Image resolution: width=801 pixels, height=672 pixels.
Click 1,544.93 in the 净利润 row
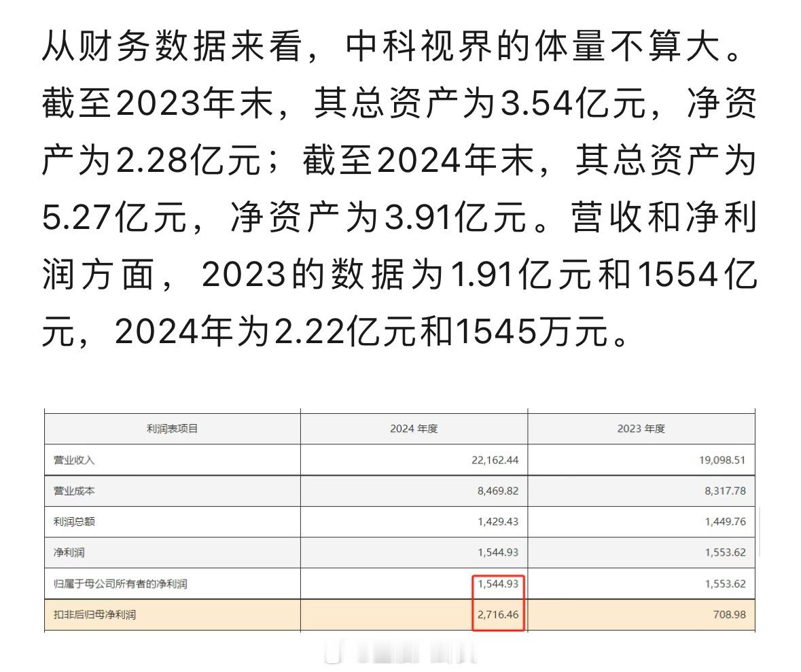coord(498,552)
